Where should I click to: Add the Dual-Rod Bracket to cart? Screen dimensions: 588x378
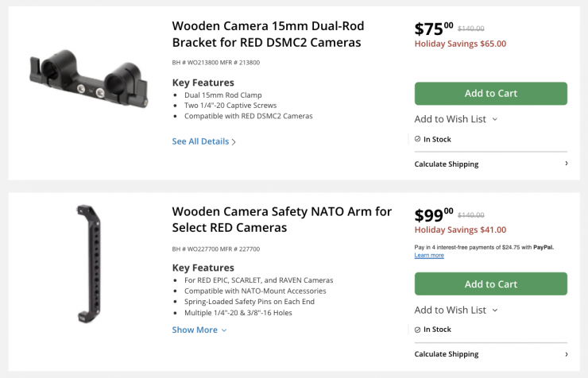point(490,93)
